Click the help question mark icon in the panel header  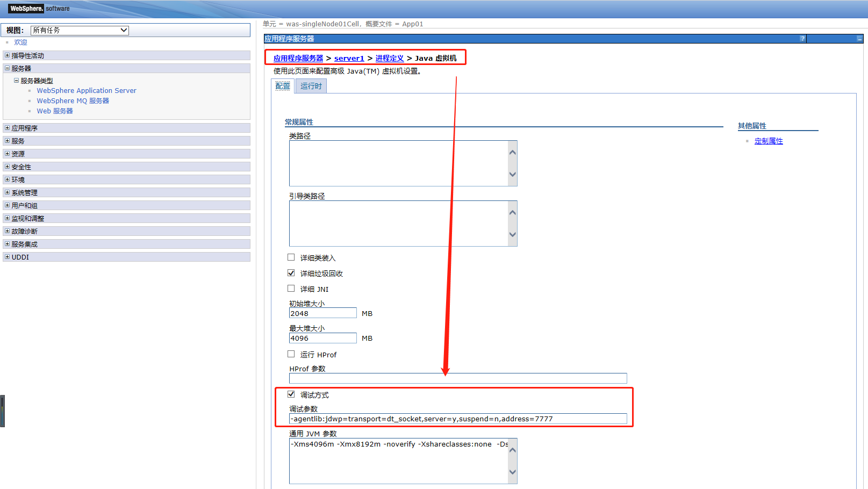pos(802,39)
